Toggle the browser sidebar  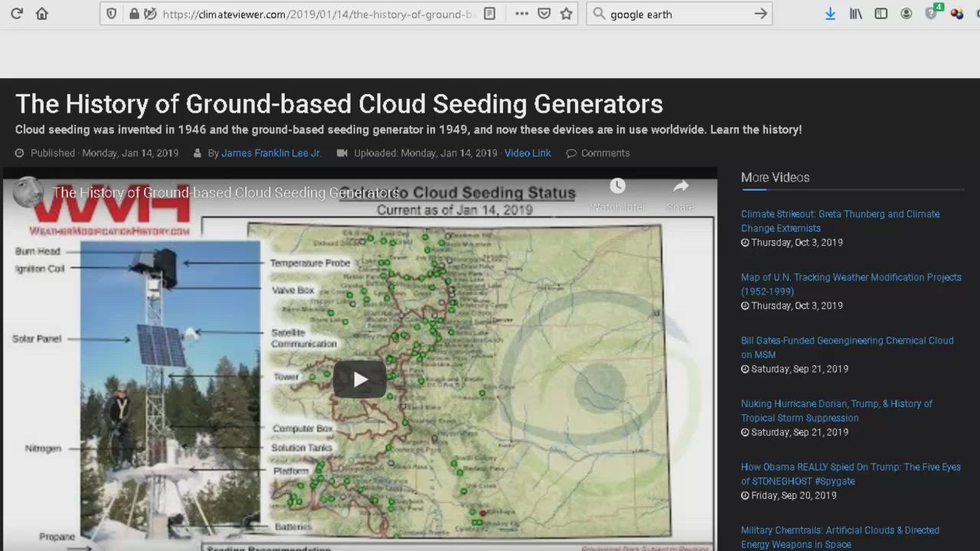[881, 14]
